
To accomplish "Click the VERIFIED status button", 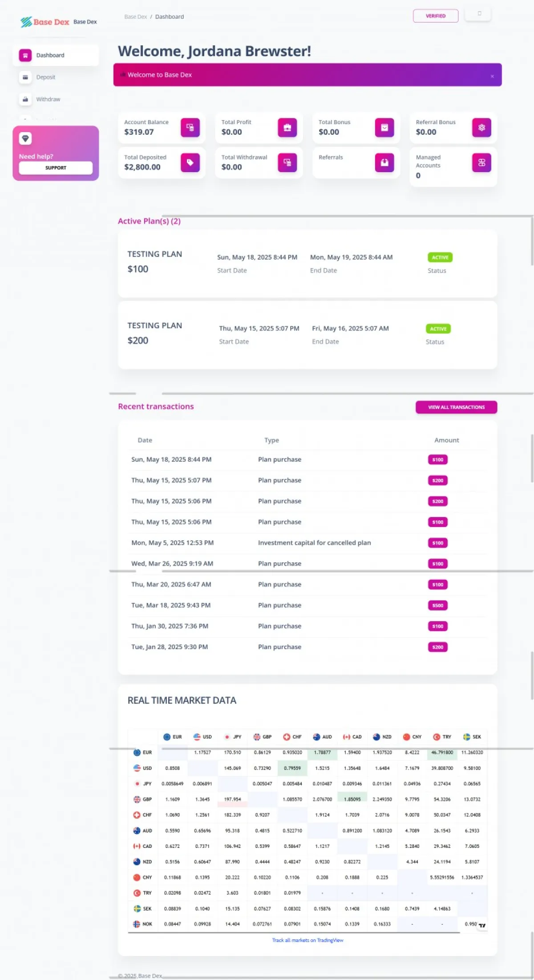I will tap(436, 16).
